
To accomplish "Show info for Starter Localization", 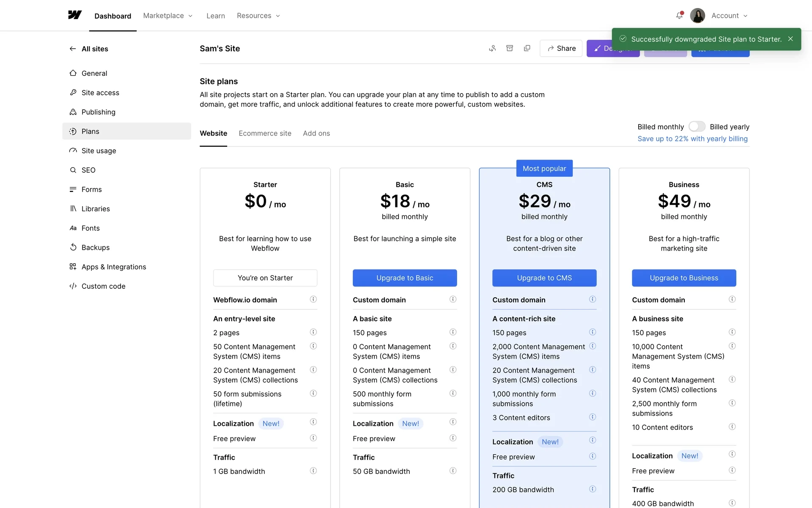I will [313, 422].
